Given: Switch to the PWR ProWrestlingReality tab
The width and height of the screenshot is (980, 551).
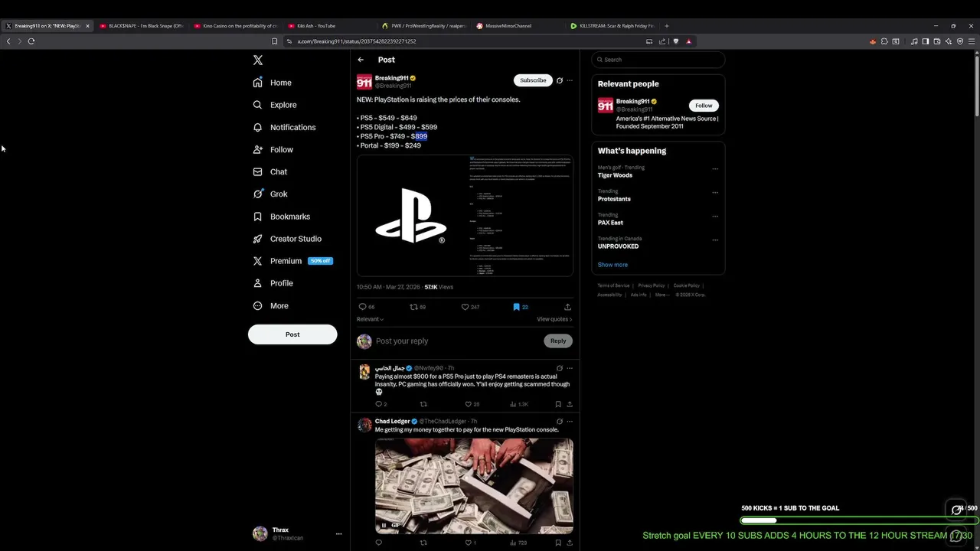Looking at the screenshot, I should pyautogui.click(x=423, y=26).
